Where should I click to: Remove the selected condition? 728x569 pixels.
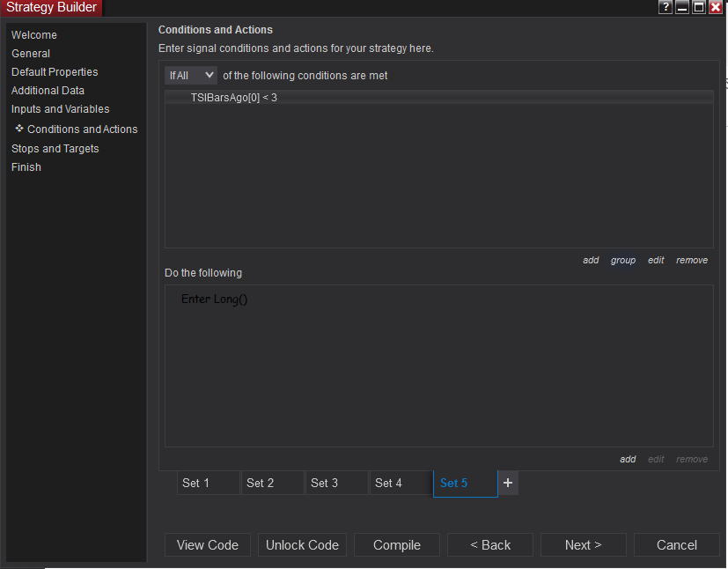click(x=692, y=261)
